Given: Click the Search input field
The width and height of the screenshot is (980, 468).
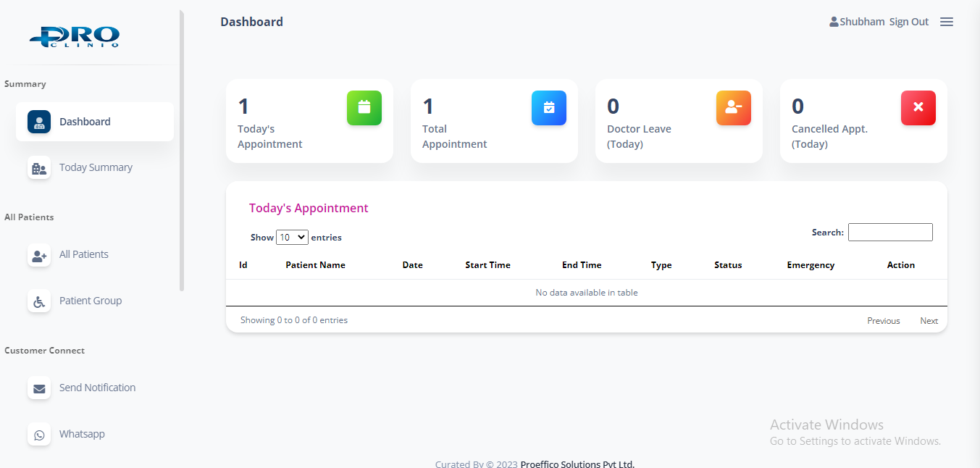Looking at the screenshot, I should point(889,233).
